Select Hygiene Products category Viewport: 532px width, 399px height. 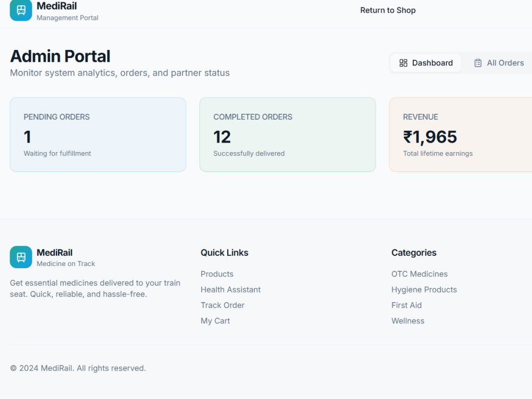(x=424, y=289)
